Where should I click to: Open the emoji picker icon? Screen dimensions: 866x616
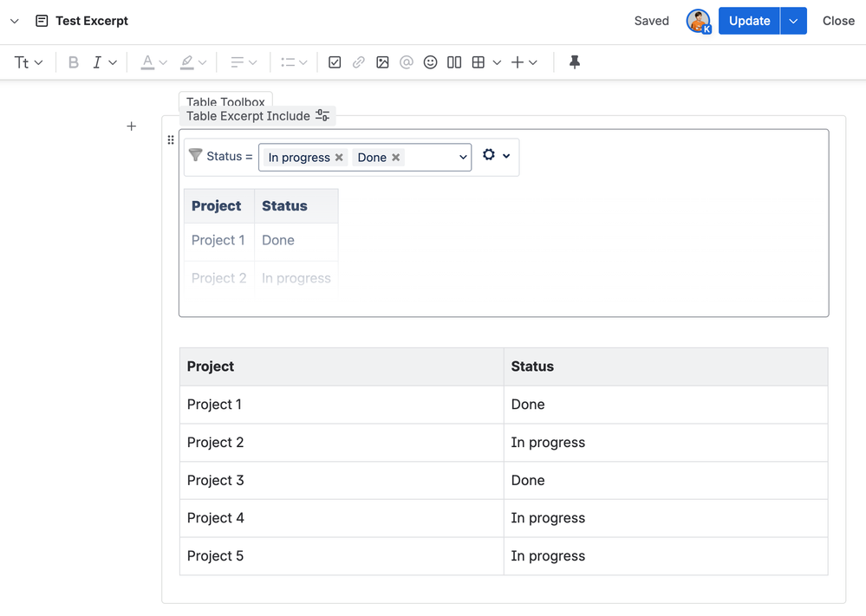pos(430,62)
